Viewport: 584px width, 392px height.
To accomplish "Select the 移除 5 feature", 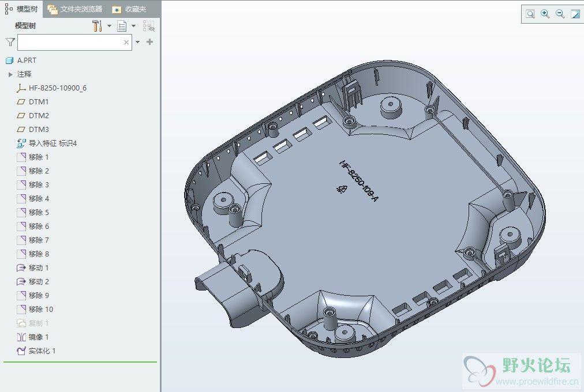I will click(x=33, y=212).
